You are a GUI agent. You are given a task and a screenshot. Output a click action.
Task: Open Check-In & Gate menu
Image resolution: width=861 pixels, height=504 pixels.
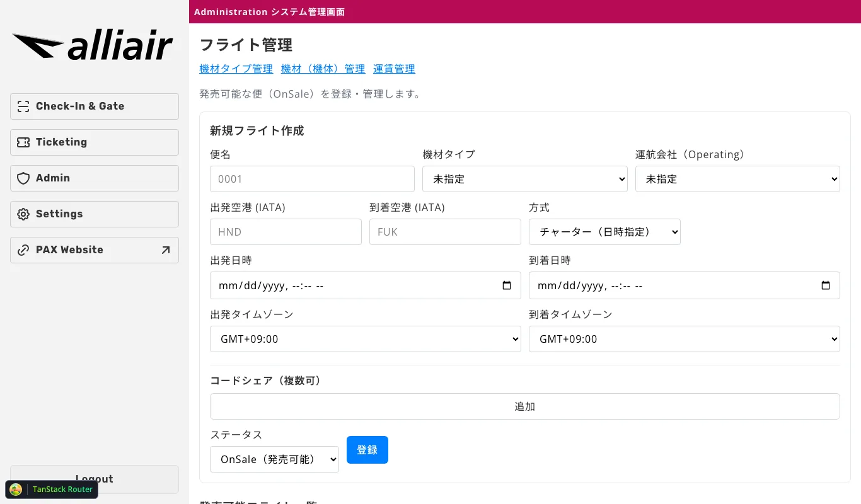pyautogui.click(x=95, y=106)
